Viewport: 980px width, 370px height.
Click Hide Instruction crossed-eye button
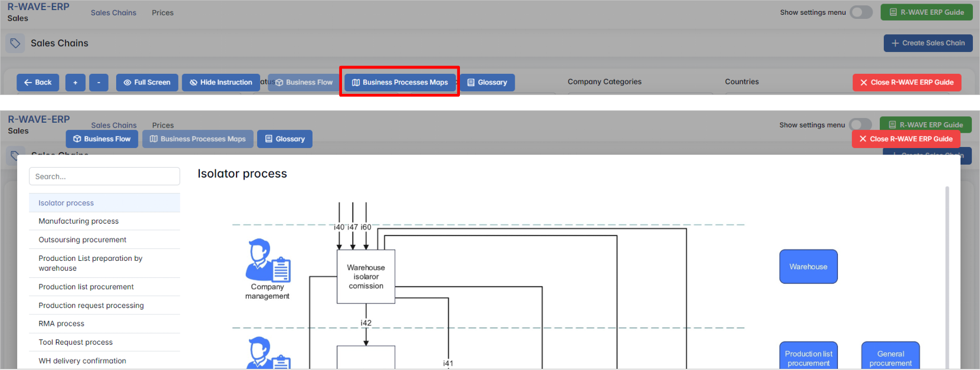click(x=221, y=83)
